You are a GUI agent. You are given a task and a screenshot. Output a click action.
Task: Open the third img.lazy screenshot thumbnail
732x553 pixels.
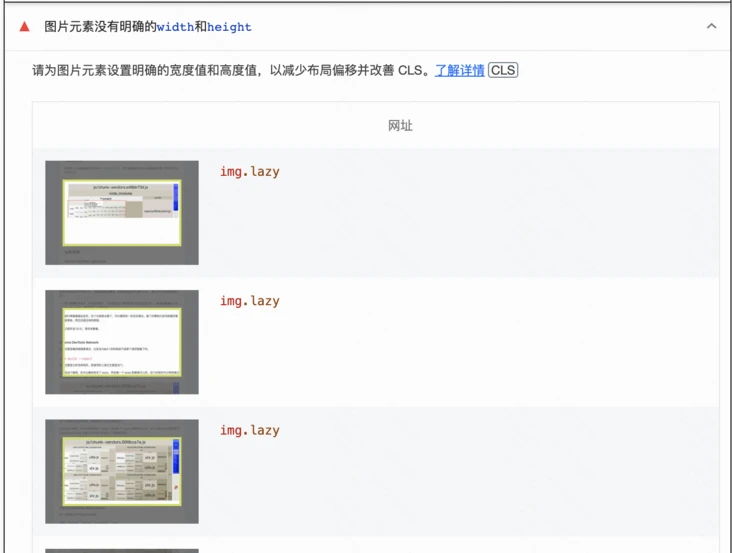(x=122, y=471)
